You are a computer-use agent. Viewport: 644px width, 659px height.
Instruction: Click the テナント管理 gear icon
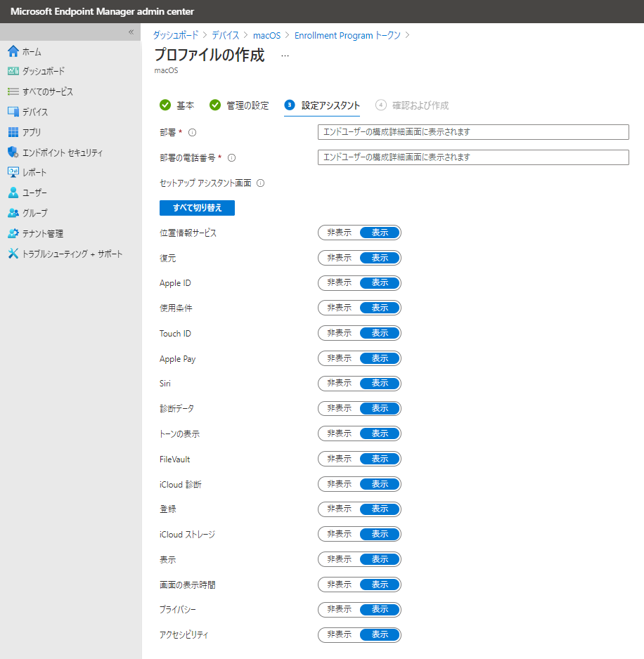click(13, 233)
